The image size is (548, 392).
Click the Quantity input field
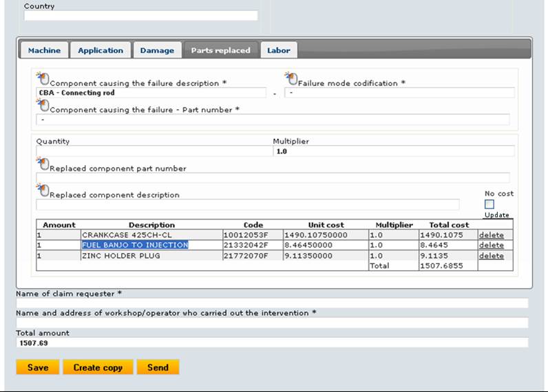[x=154, y=151]
